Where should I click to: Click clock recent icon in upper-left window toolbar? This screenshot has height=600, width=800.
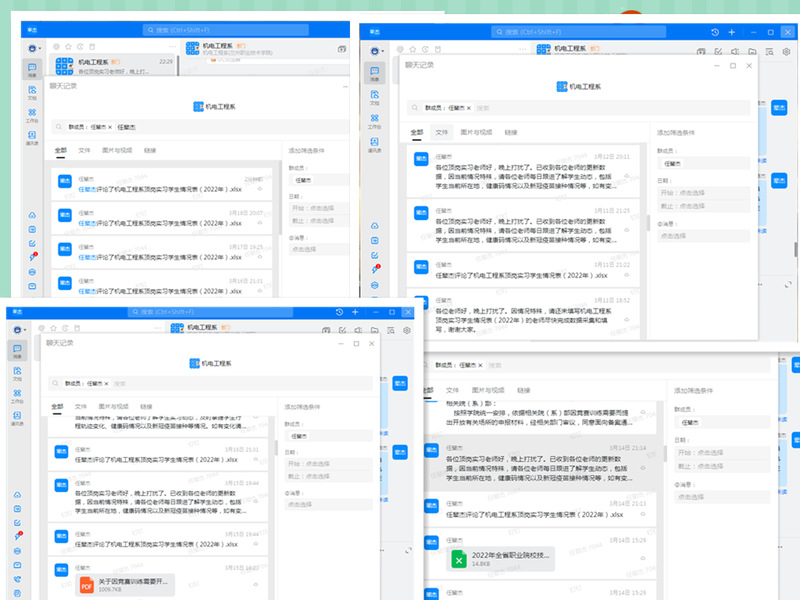pyautogui.click(x=80, y=46)
